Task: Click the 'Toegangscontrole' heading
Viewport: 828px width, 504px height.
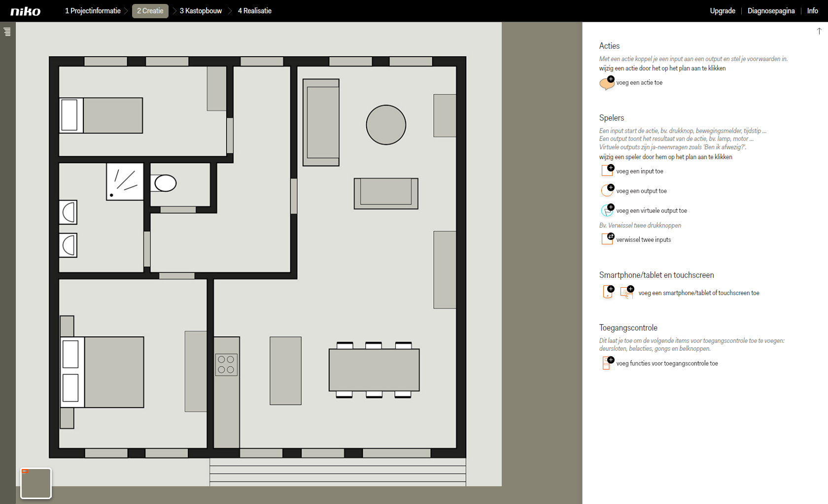Action: (x=628, y=328)
